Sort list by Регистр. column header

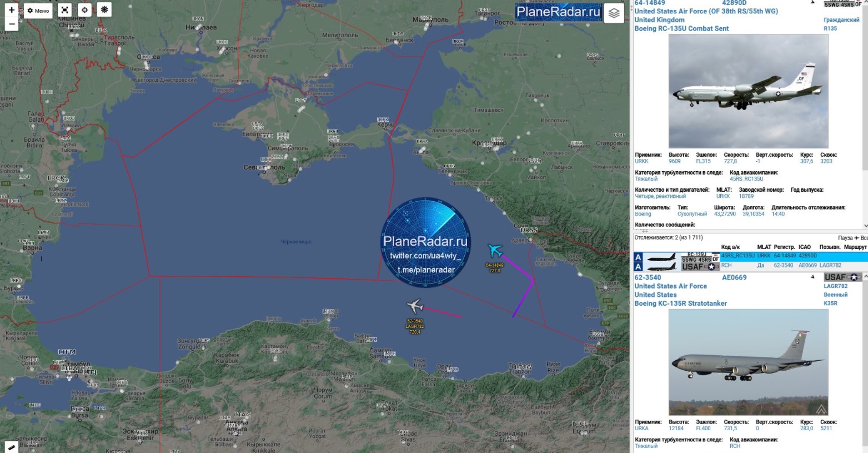click(784, 247)
